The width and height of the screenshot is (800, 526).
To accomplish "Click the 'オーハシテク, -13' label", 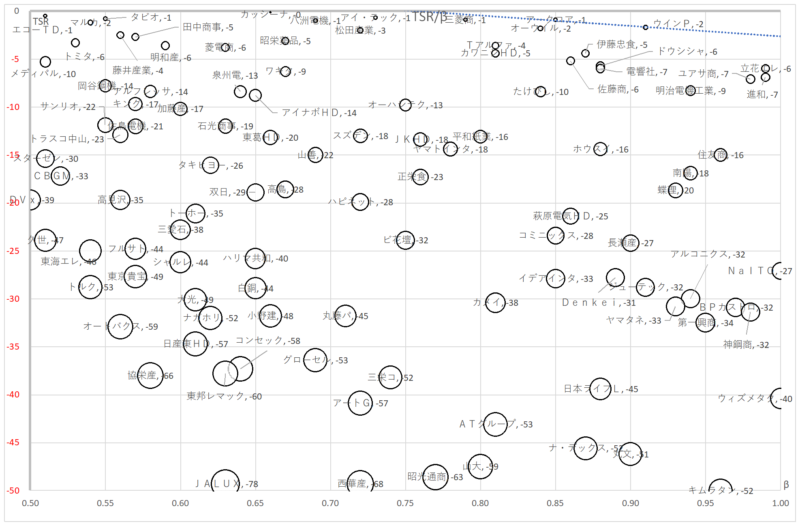I will 406,105.
